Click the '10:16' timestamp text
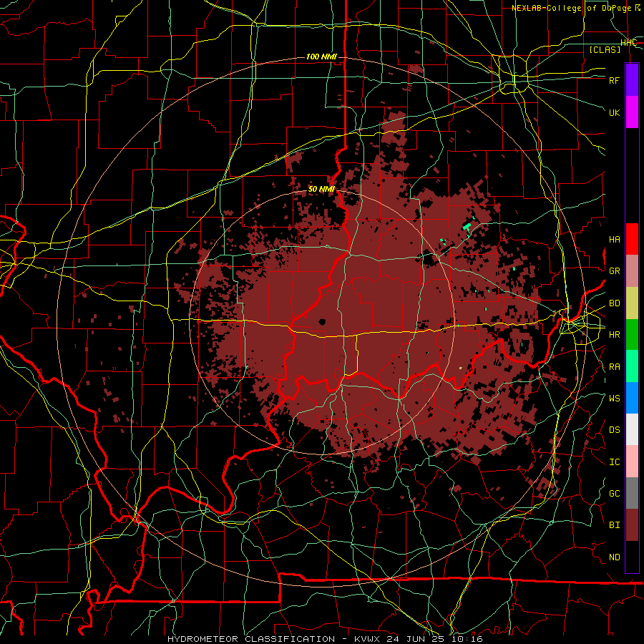 (x=467, y=639)
